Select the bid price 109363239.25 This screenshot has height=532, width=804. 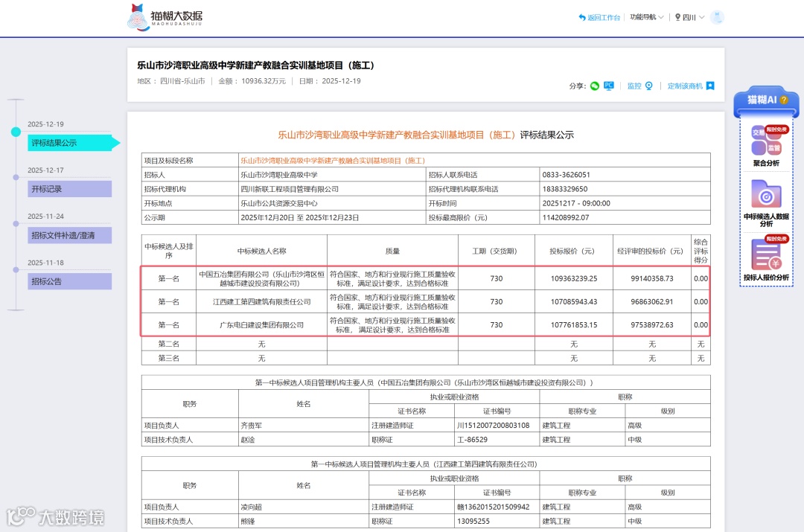pos(574,279)
